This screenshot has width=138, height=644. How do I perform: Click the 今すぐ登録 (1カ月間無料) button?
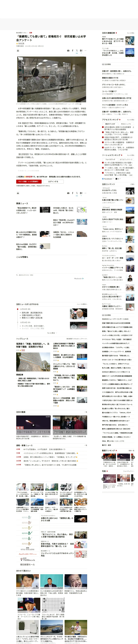click(x=29, y=182)
